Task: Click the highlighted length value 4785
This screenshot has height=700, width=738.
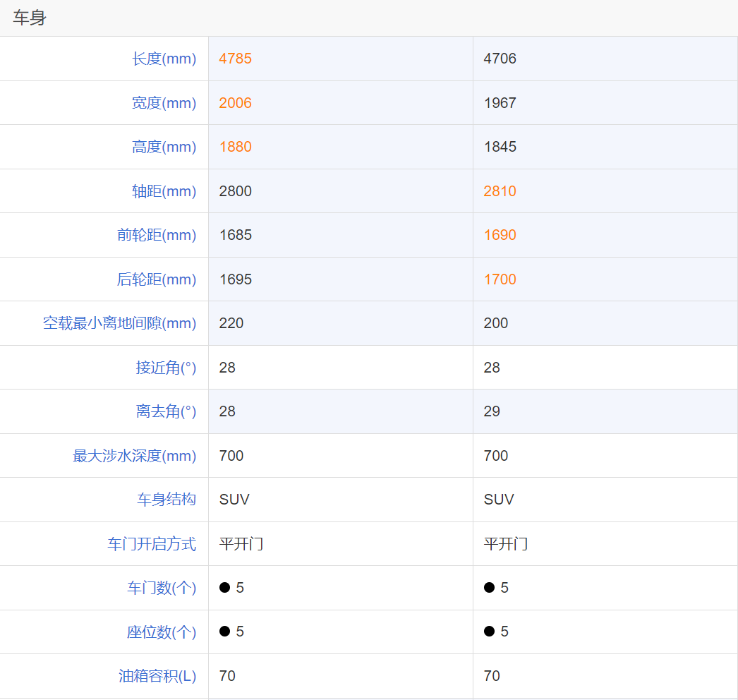Action: pyautogui.click(x=235, y=59)
